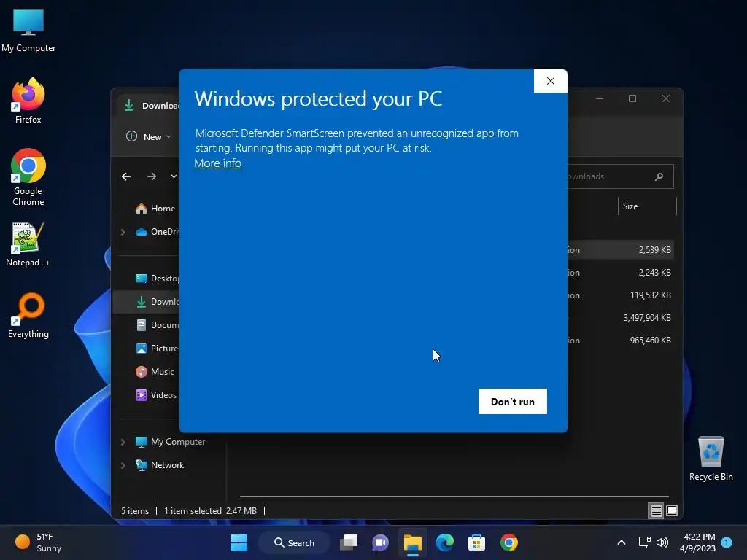Open Network in Explorer sidebar
The image size is (747, 560).
click(160, 465)
